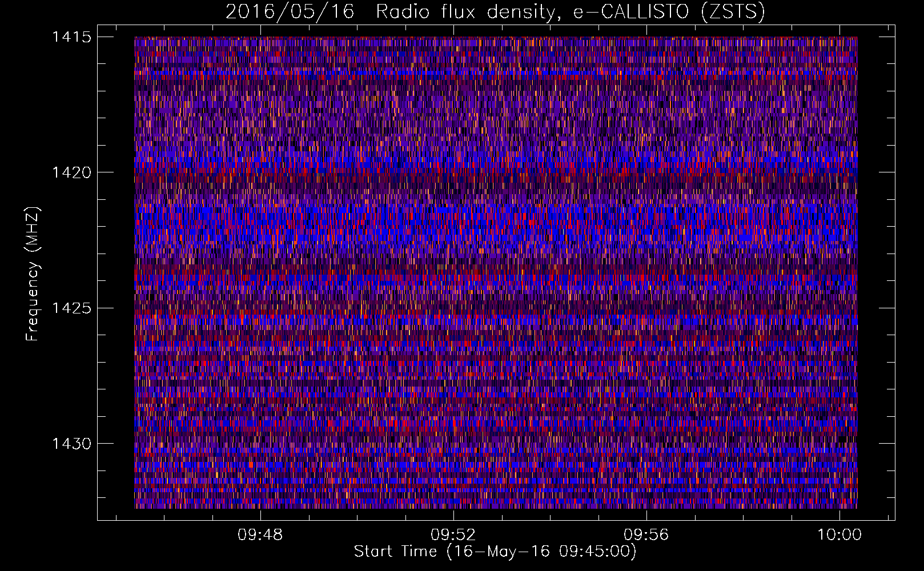
Task: Select the 1425 frequency tick label
Action: 71,308
